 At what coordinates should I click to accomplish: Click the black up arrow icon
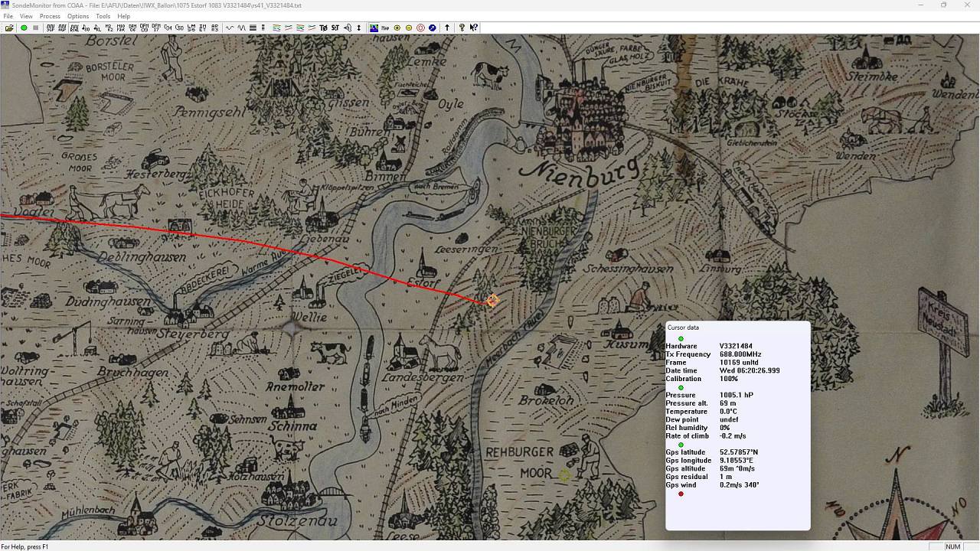click(447, 28)
